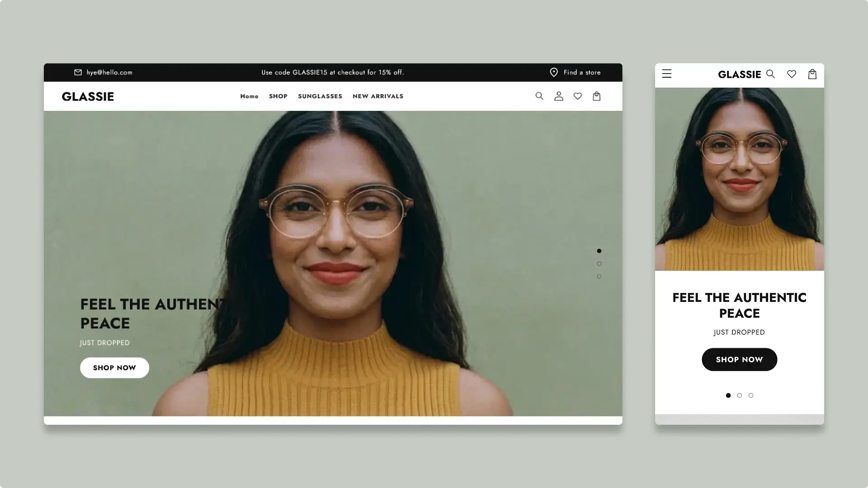Open the mobile wishlist heart icon
Viewport: 868px width, 488px height.
792,74
